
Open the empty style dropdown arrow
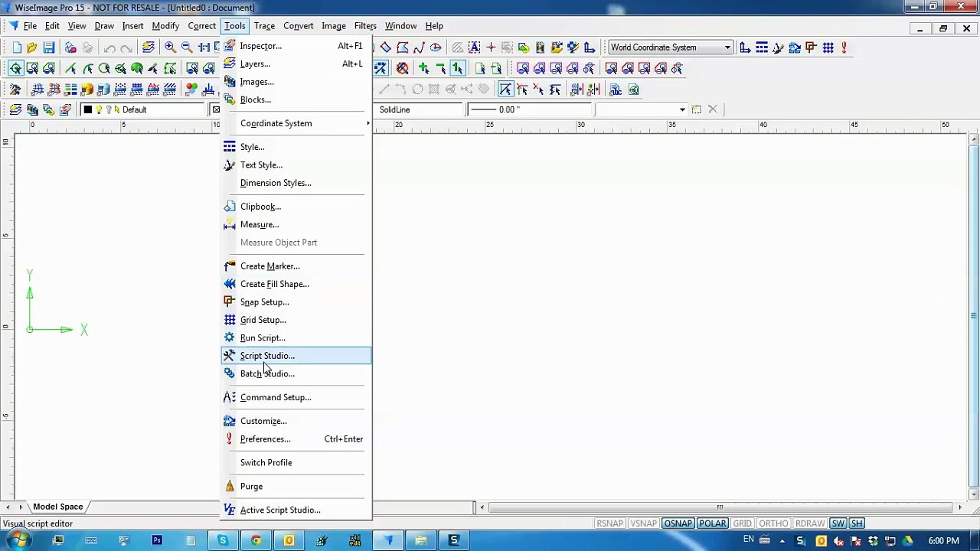click(682, 109)
